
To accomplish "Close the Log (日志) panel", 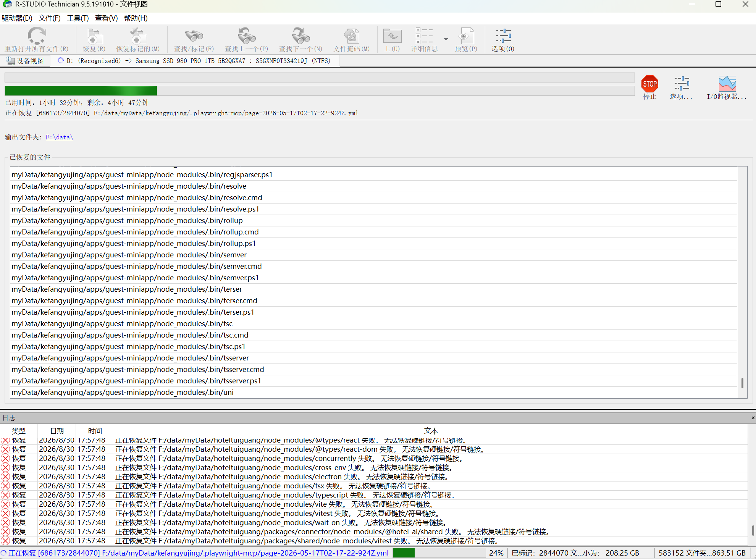I will pos(753,418).
